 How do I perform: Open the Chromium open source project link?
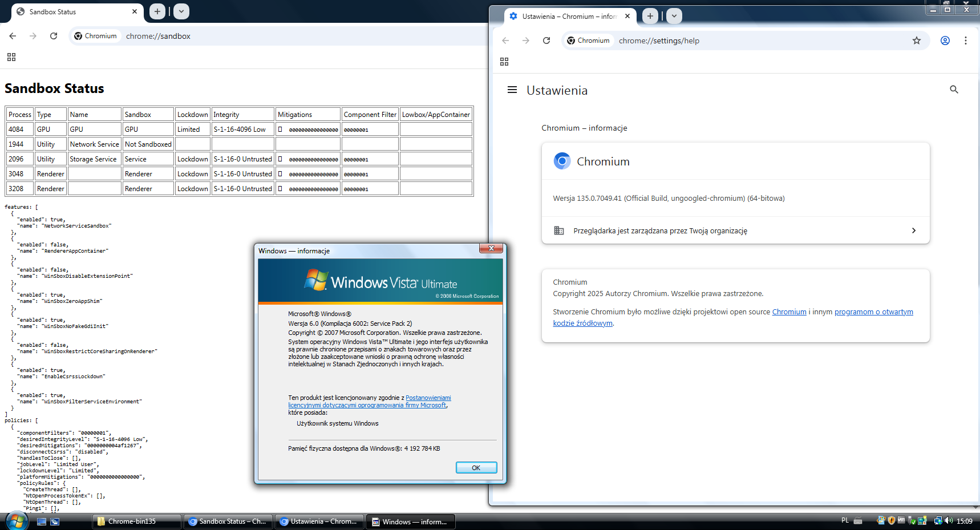pyautogui.click(x=789, y=312)
